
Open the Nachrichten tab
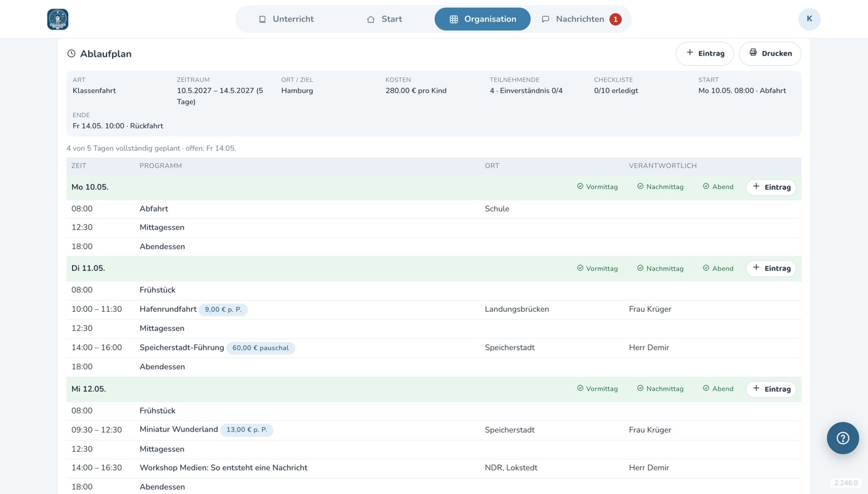tap(581, 19)
